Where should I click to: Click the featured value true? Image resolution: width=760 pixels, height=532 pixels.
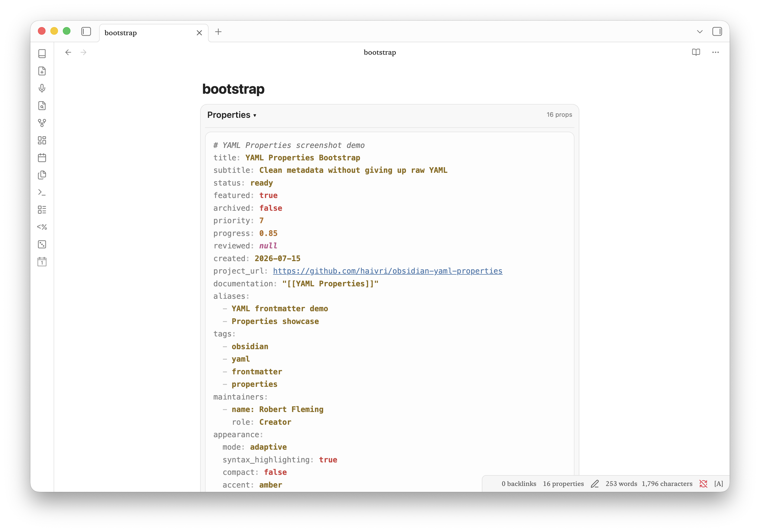[268, 195]
